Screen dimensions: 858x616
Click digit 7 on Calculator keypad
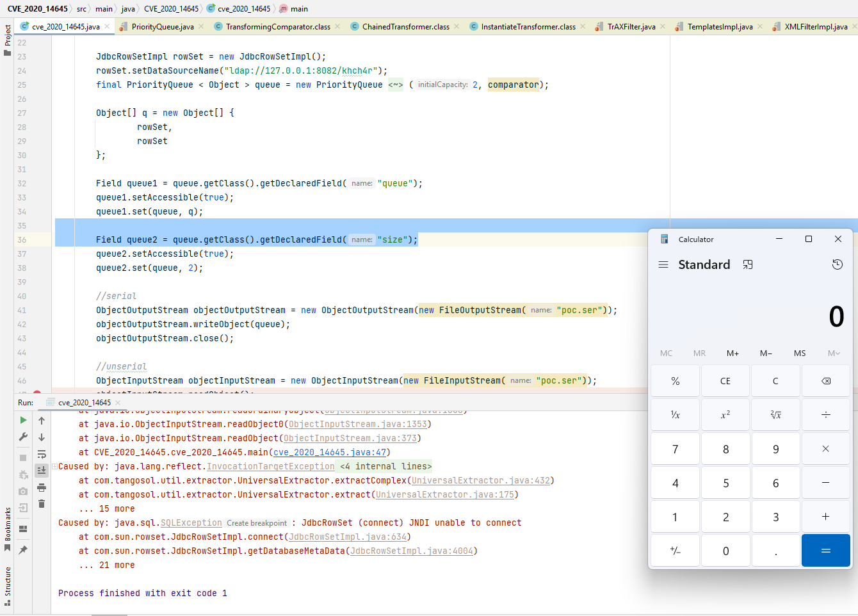tap(676, 449)
